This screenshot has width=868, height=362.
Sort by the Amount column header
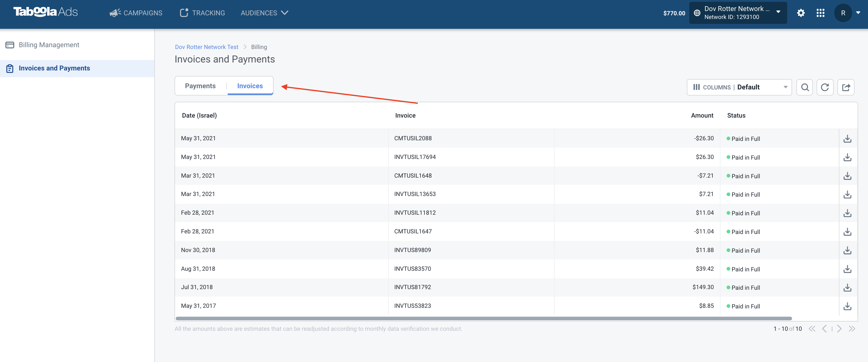click(702, 115)
